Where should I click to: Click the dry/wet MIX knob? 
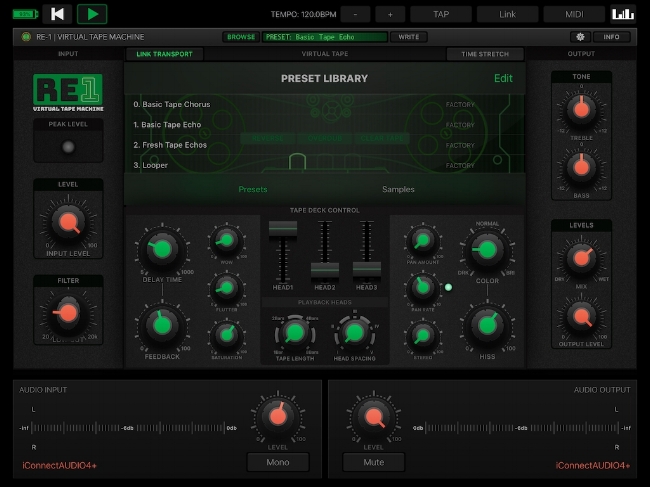pyautogui.click(x=581, y=259)
